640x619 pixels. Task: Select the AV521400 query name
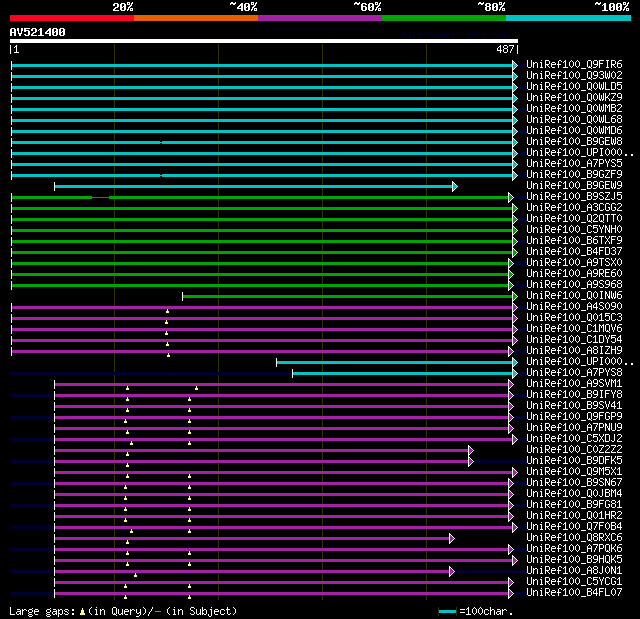(38, 32)
